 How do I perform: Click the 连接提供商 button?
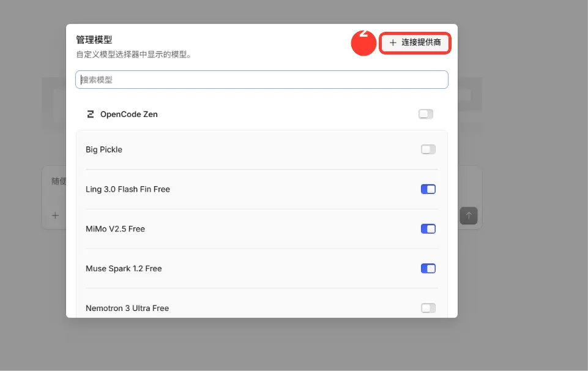pos(415,43)
